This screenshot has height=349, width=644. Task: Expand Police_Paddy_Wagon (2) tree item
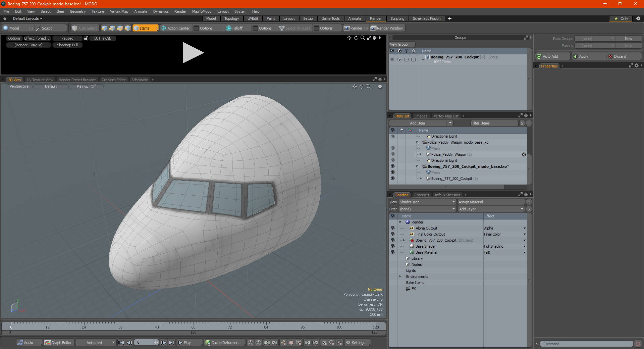click(421, 154)
